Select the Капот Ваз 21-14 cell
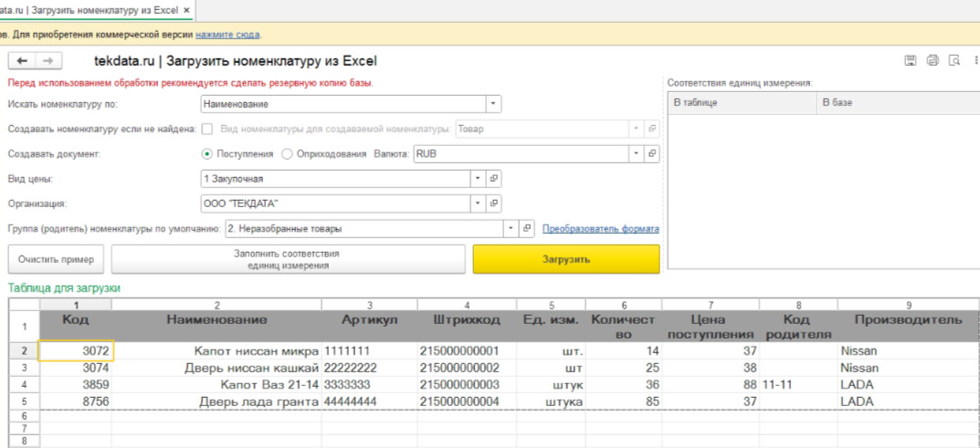 coord(216,385)
